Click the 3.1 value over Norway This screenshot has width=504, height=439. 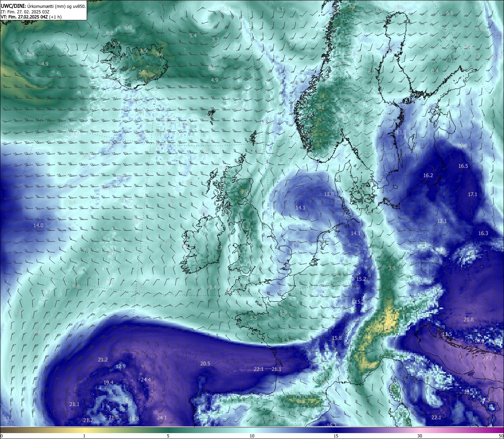click(x=321, y=107)
